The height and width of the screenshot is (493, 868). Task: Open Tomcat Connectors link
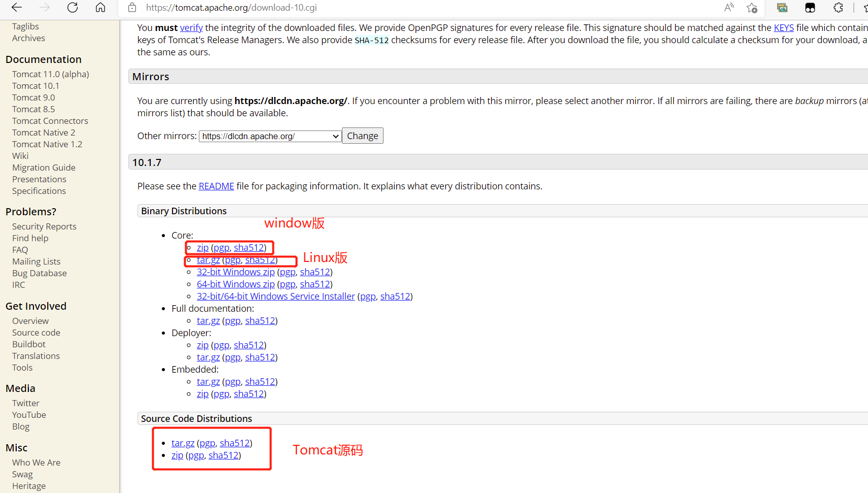(x=50, y=121)
